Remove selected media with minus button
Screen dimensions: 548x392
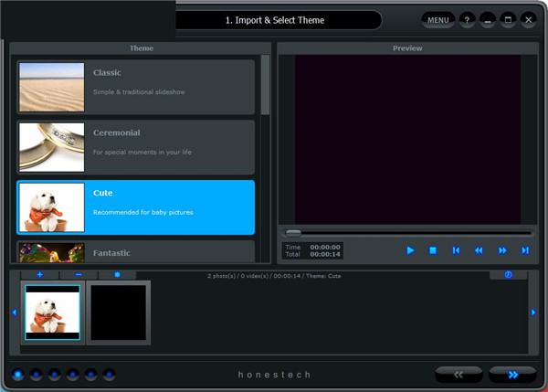(x=79, y=274)
